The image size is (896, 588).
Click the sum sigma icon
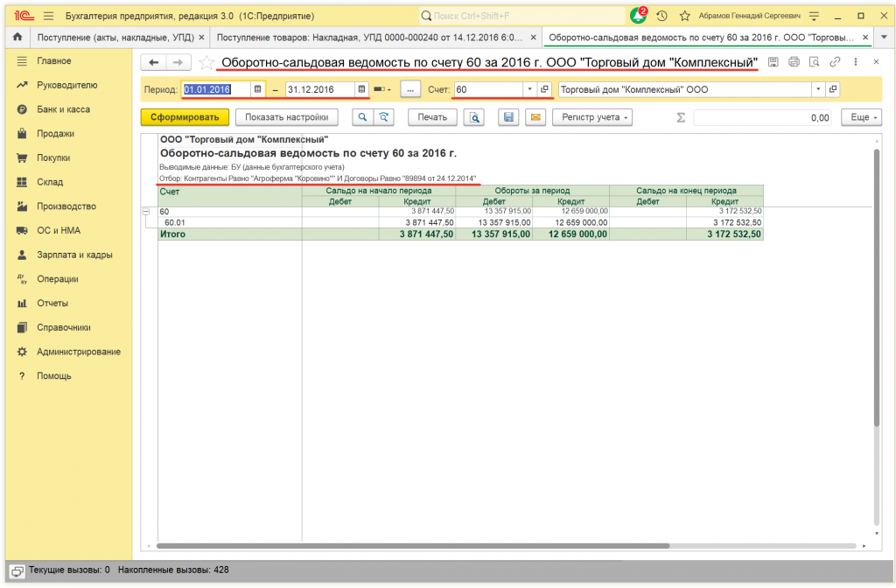click(x=681, y=118)
